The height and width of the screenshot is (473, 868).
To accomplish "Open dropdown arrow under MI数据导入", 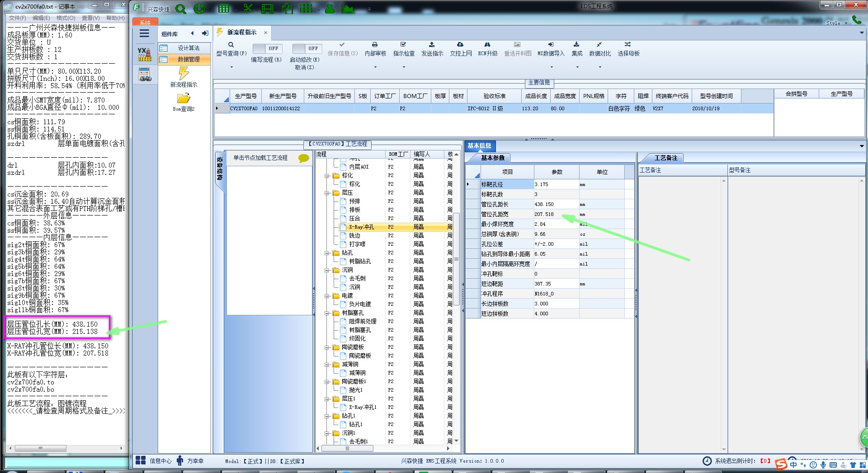I will 552,67.
